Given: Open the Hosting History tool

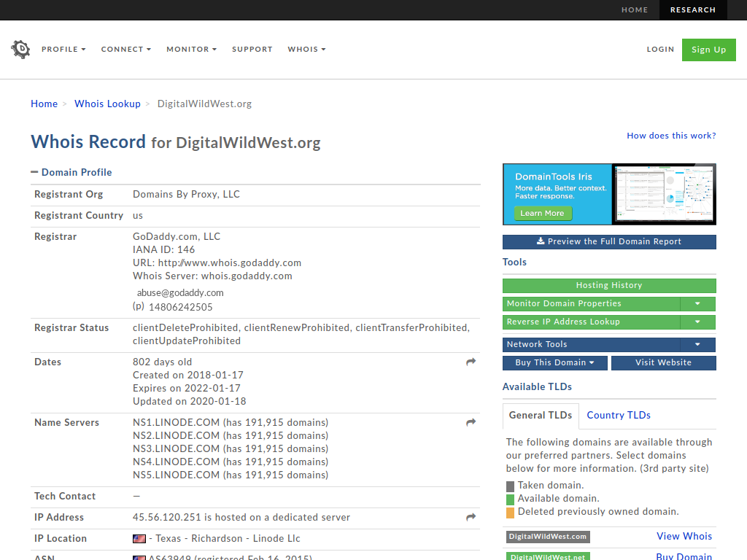Looking at the screenshot, I should [x=609, y=286].
